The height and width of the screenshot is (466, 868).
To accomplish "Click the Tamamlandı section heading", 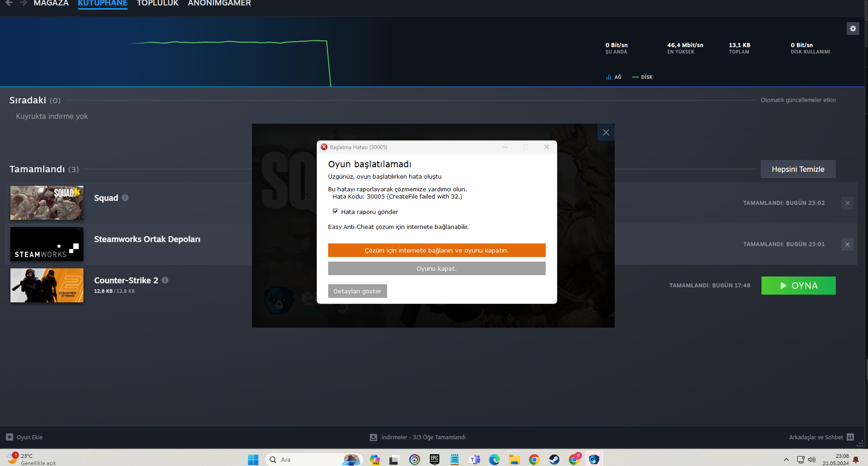I will point(37,169).
